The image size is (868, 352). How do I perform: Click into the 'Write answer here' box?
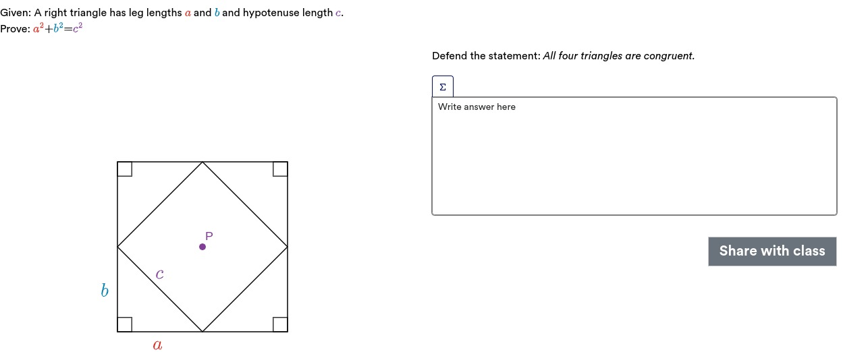[634, 156]
